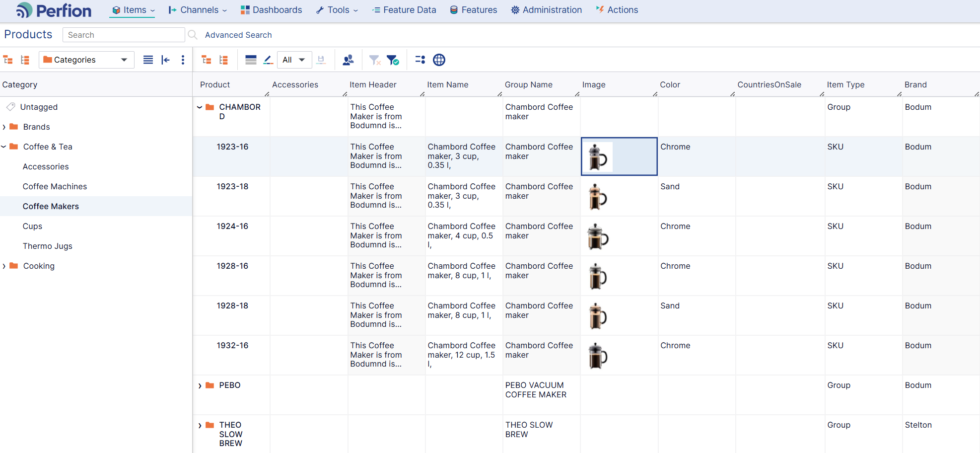Click the image thumbnail for product 1923-18

598,197
